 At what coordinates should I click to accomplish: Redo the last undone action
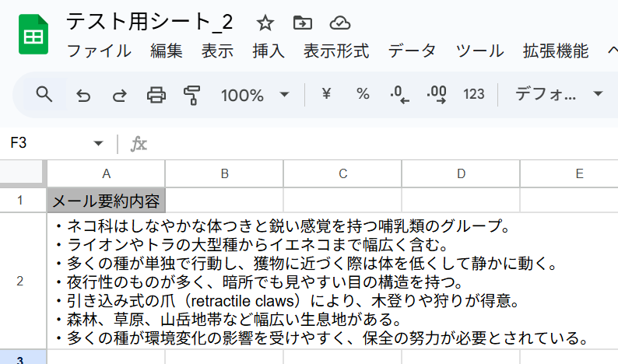(x=119, y=96)
